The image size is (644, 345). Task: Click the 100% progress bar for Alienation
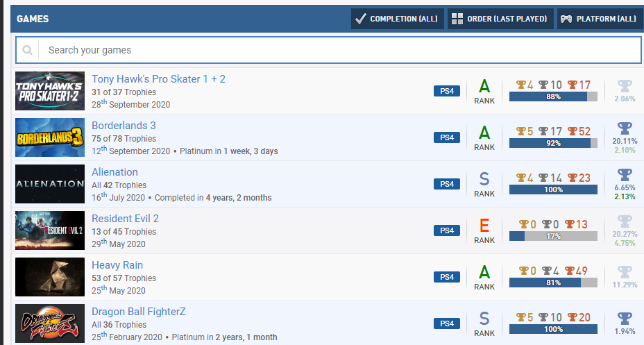553,190
